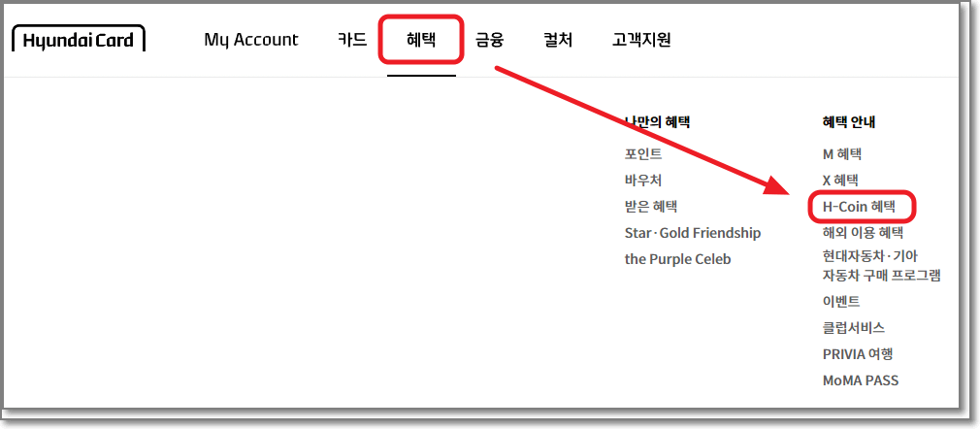Select the 컬처 menu item

[x=558, y=40]
